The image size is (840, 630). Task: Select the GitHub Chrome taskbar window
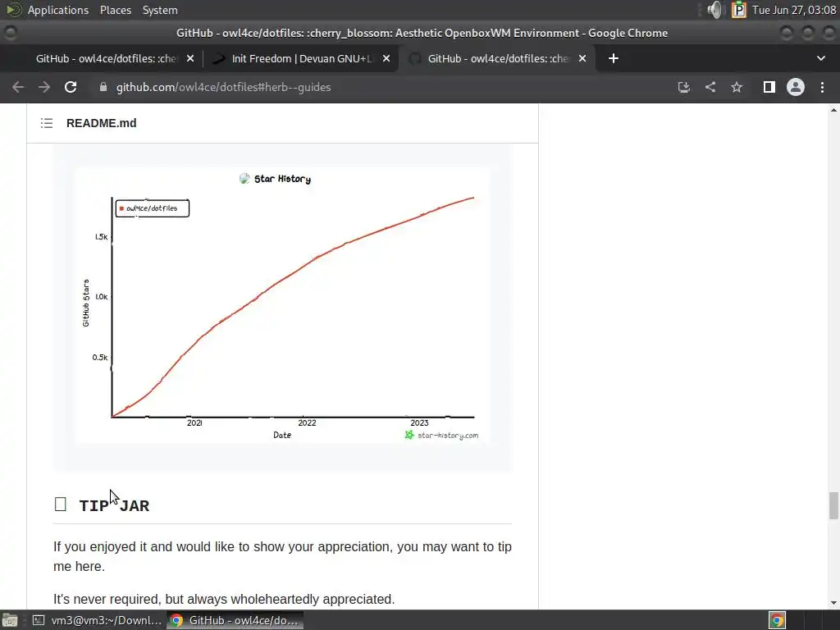[x=235, y=620]
